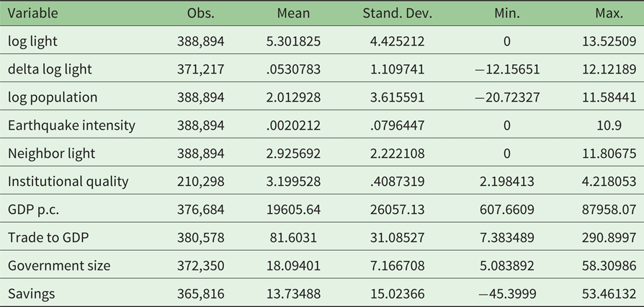644x307 pixels.
Task: Click the Institutional quality observations 210,298
Action: [201, 182]
